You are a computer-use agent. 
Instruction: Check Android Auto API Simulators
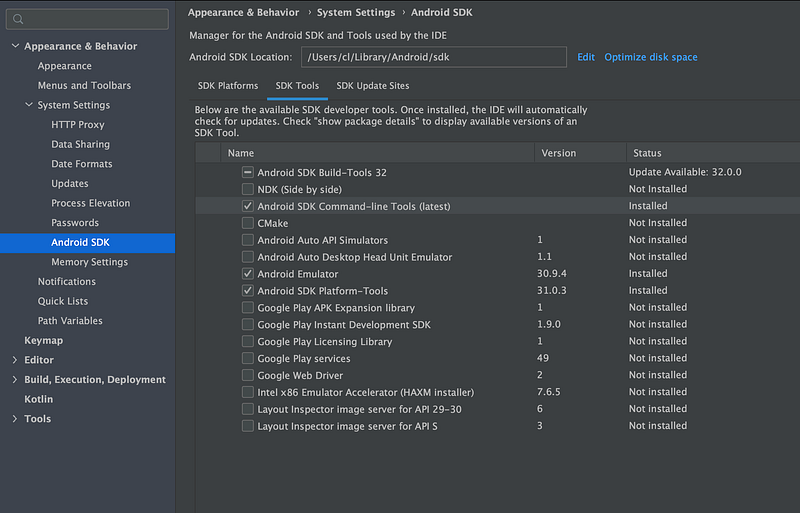coord(247,240)
